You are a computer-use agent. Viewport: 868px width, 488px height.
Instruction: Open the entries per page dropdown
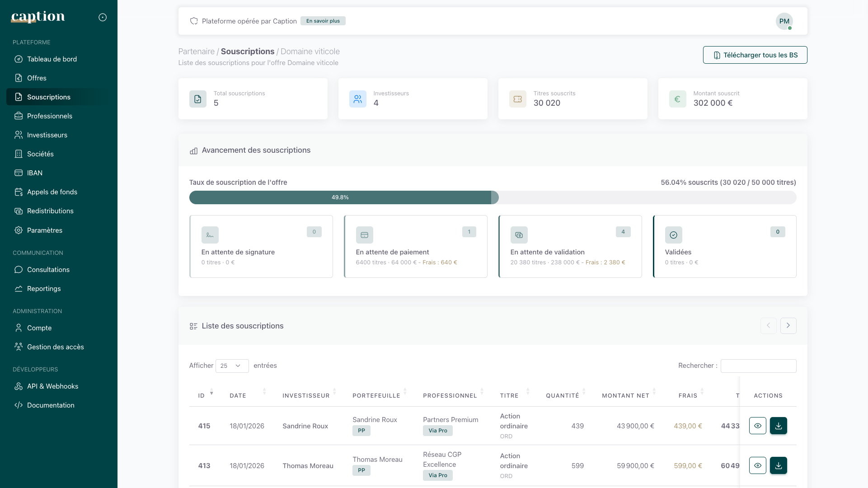tap(232, 366)
